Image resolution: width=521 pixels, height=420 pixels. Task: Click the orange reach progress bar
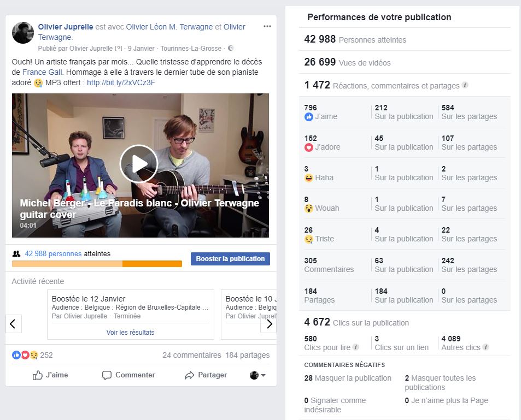coord(97,264)
